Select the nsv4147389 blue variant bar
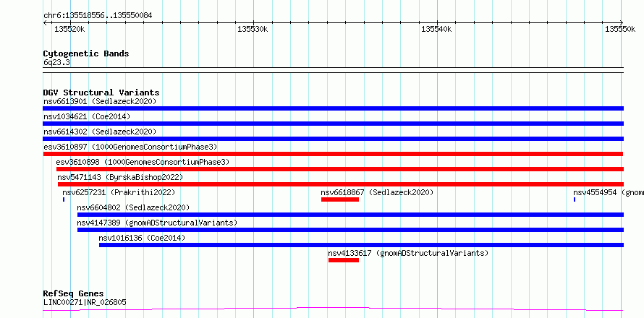 coord(351,230)
